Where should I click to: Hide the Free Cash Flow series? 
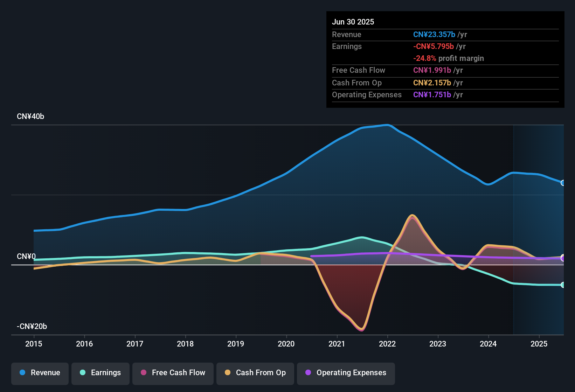173,373
